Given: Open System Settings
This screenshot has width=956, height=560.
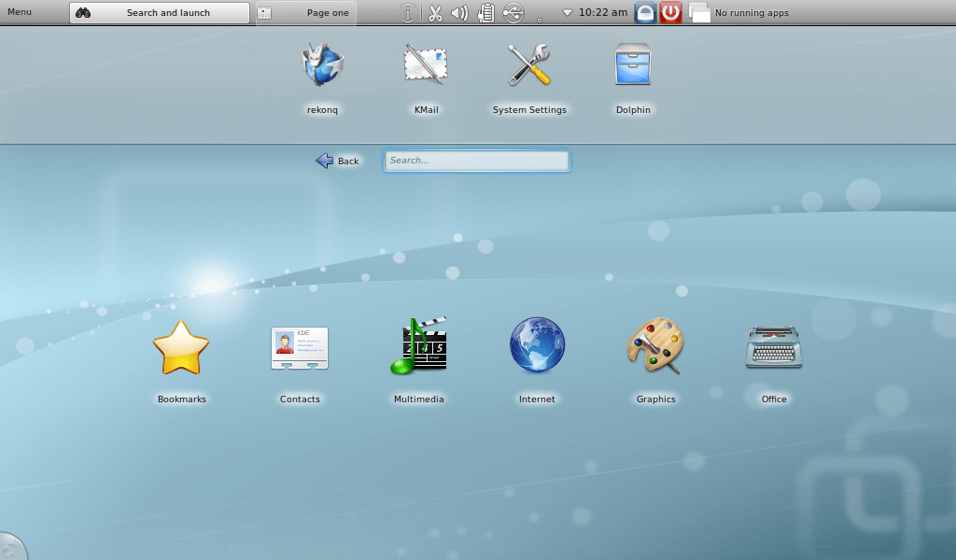Looking at the screenshot, I should click(529, 67).
